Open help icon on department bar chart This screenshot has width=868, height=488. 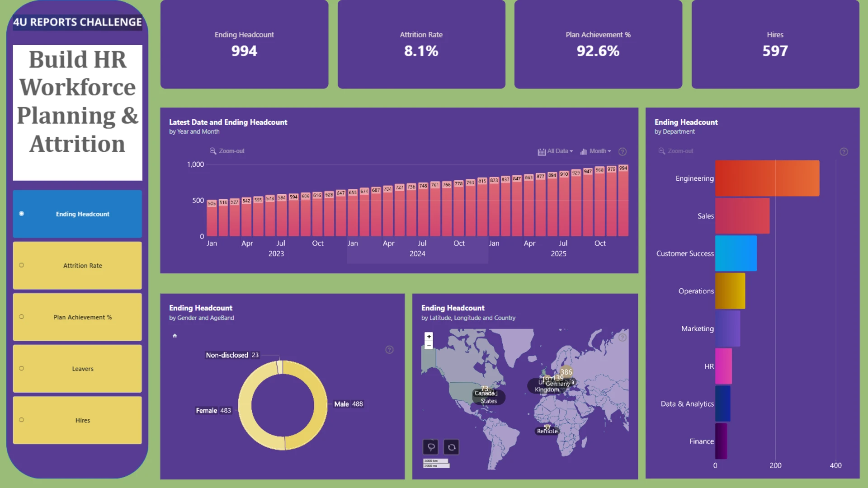(x=844, y=151)
